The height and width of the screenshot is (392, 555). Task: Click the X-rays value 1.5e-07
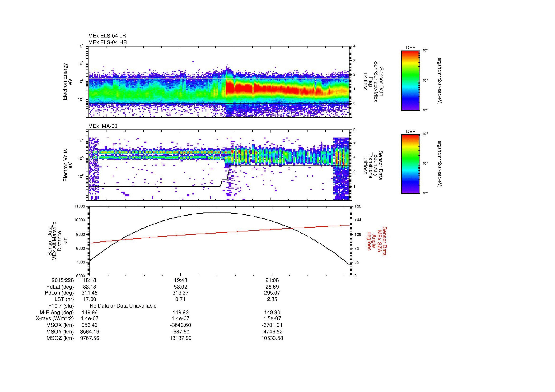pyautogui.click(x=272, y=318)
